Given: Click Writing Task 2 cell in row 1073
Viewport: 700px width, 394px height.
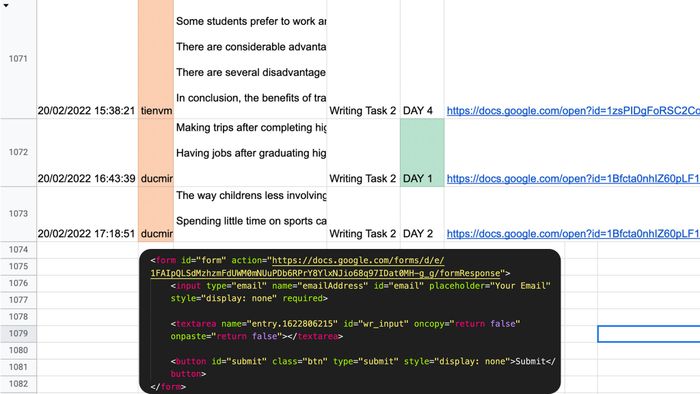Looking at the screenshot, I should pyautogui.click(x=363, y=214).
